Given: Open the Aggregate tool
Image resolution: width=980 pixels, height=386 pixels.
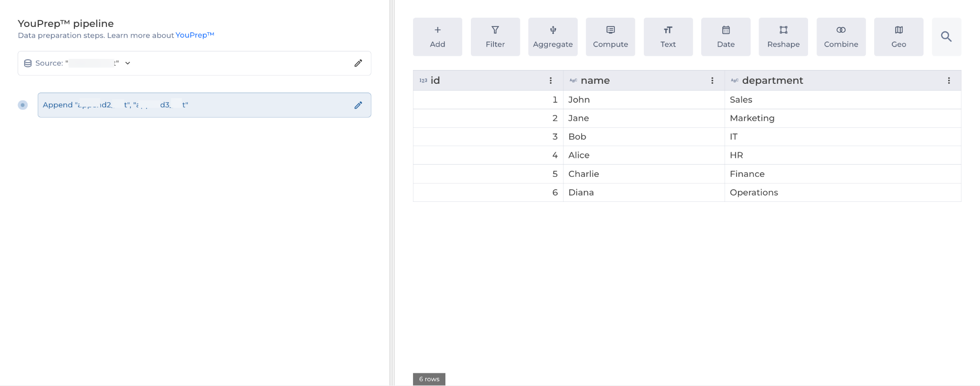Looking at the screenshot, I should click(553, 37).
